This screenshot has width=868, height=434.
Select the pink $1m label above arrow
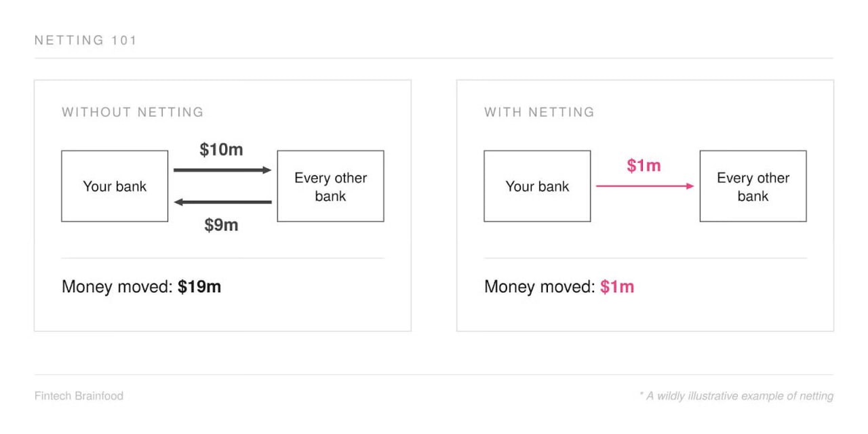click(644, 165)
